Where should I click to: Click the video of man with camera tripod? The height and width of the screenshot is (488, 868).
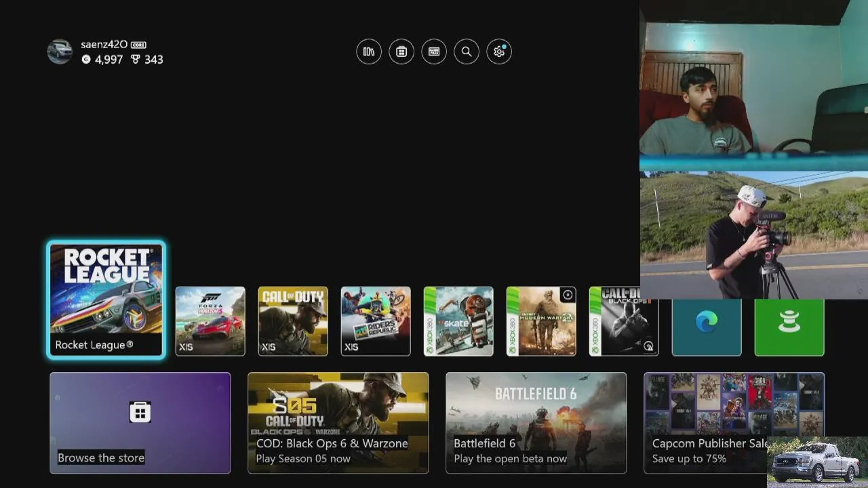tap(753, 235)
